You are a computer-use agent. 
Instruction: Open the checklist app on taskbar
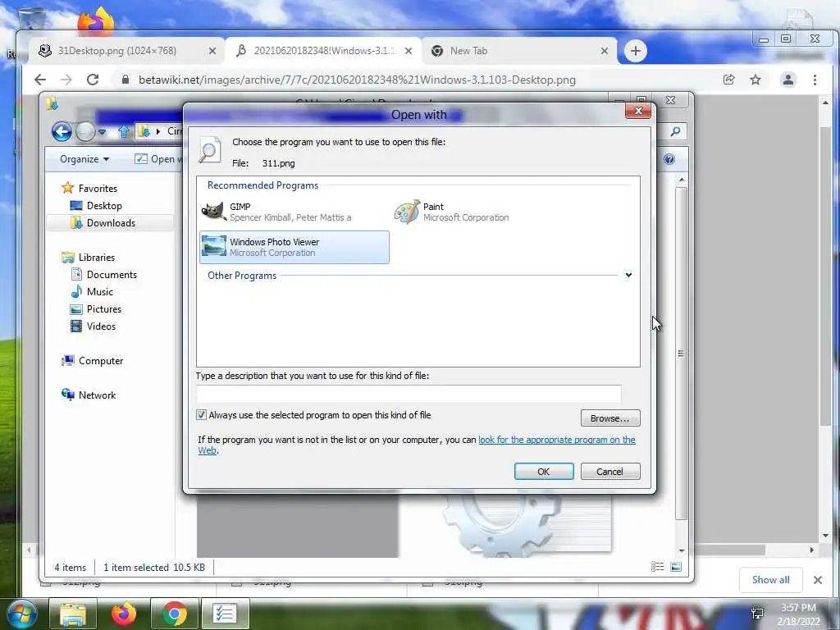click(x=225, y=614)
